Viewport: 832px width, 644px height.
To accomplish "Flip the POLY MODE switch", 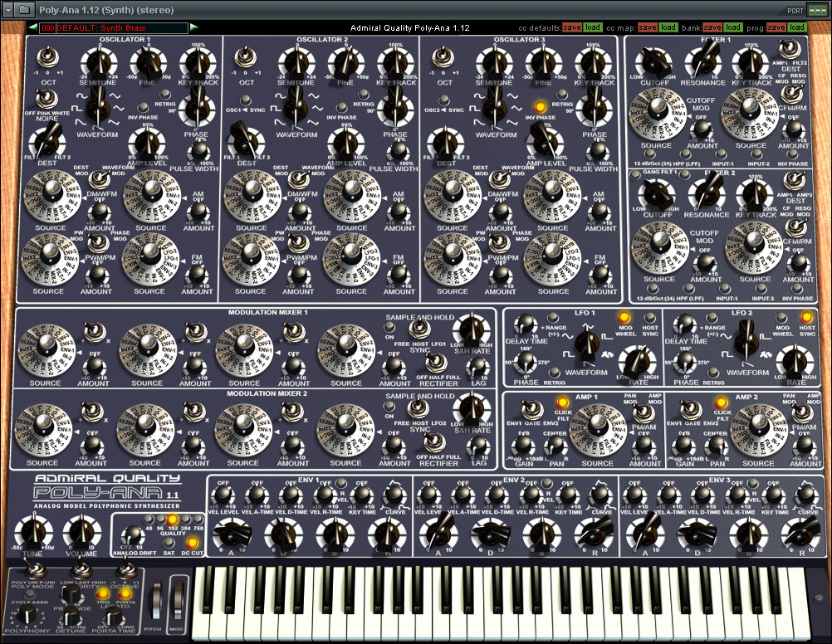I will coord(33,570).
